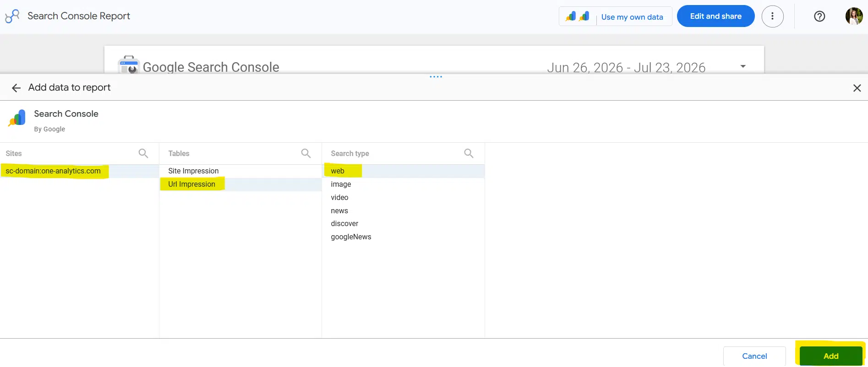This screenshot has height=367, width=868.
Task: Close the Add data to report panel
Action: point(857,88)
